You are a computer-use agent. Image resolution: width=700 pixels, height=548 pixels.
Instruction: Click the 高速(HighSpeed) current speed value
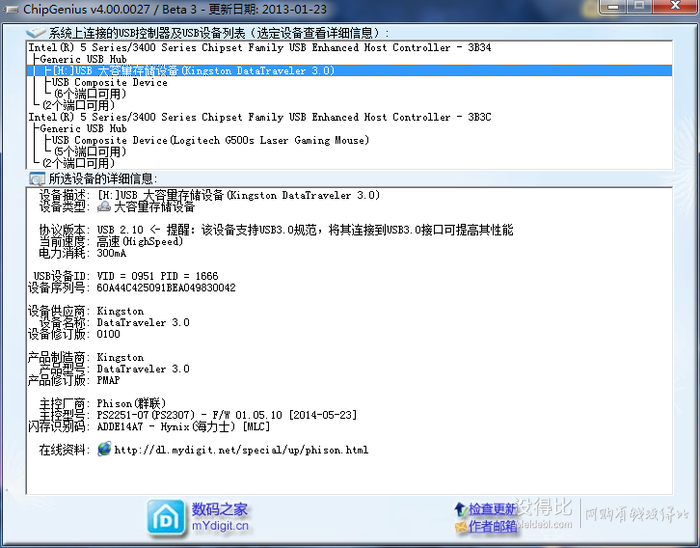(x=140, y=241)
